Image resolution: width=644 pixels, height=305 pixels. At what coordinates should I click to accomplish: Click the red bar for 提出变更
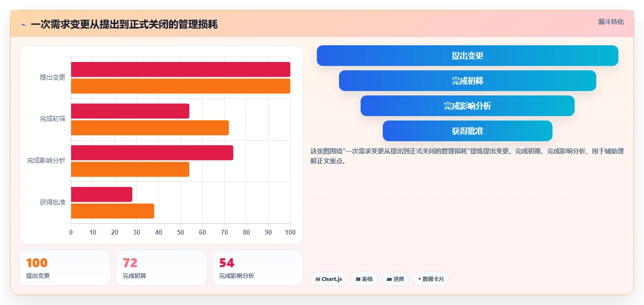[181, 69]
